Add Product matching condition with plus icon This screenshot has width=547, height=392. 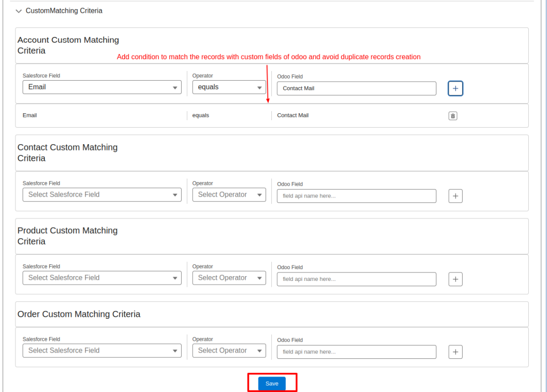coord(455,279)
